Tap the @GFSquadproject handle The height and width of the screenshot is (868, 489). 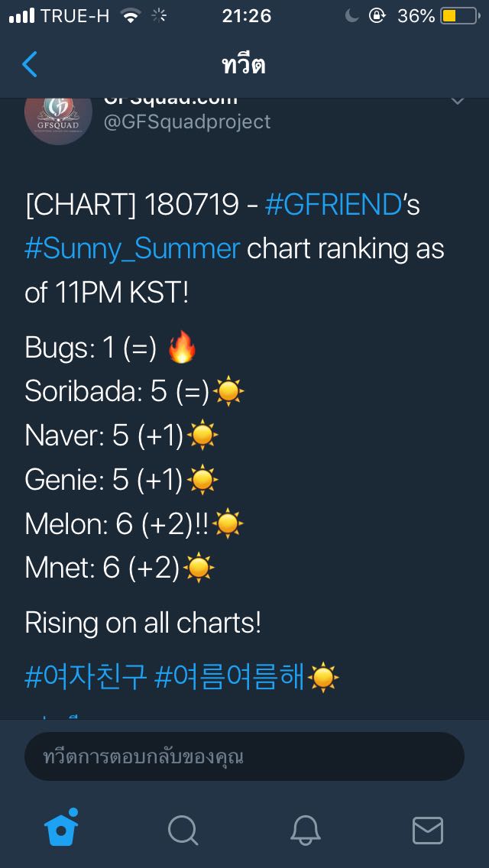click(187, 121)
